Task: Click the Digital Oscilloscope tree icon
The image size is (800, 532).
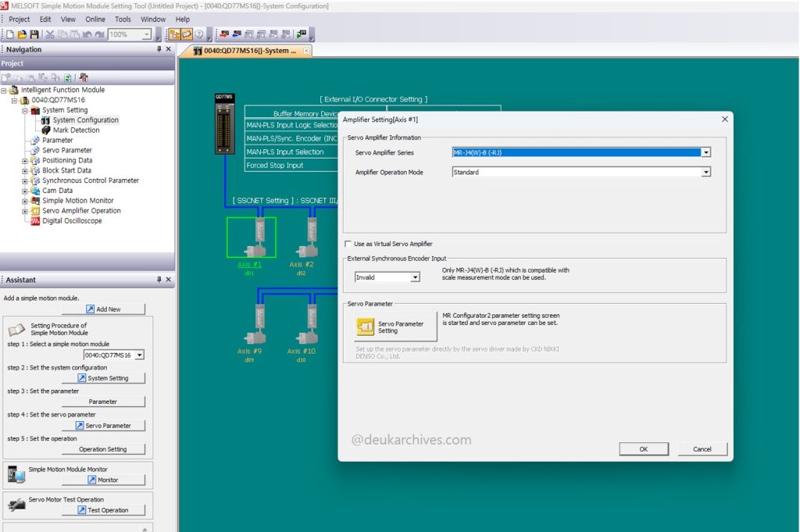Action: coord(34,221)
